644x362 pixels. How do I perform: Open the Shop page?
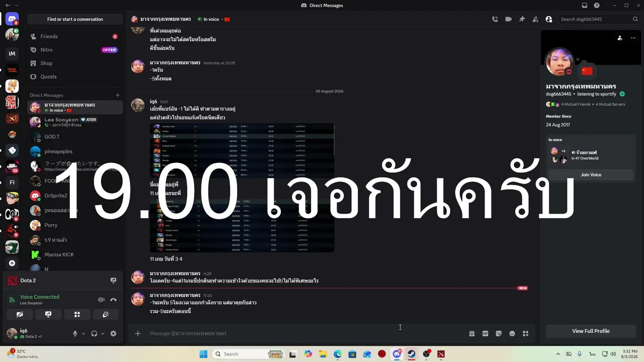coord(75,63)
